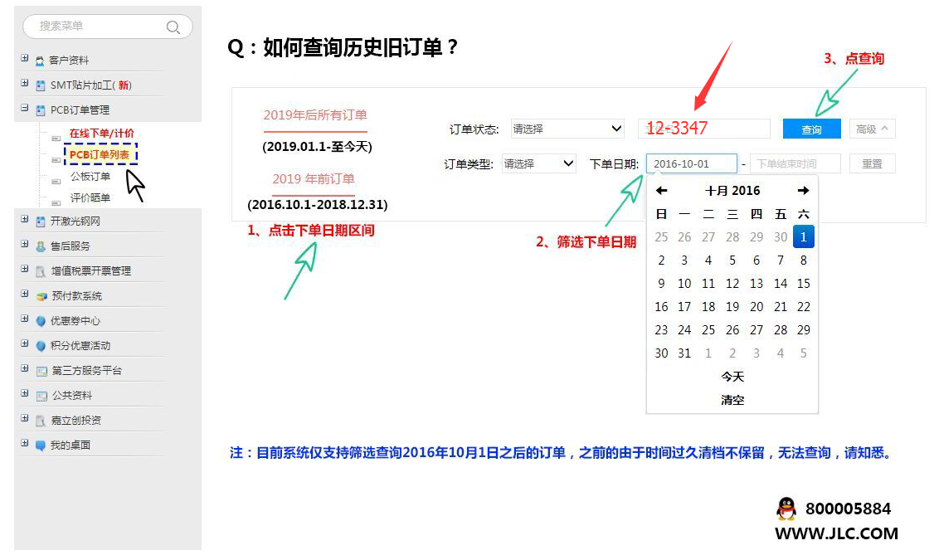Go to next month with right arrow
Viewport: 934px width, 560px height.
pos(802,191)
